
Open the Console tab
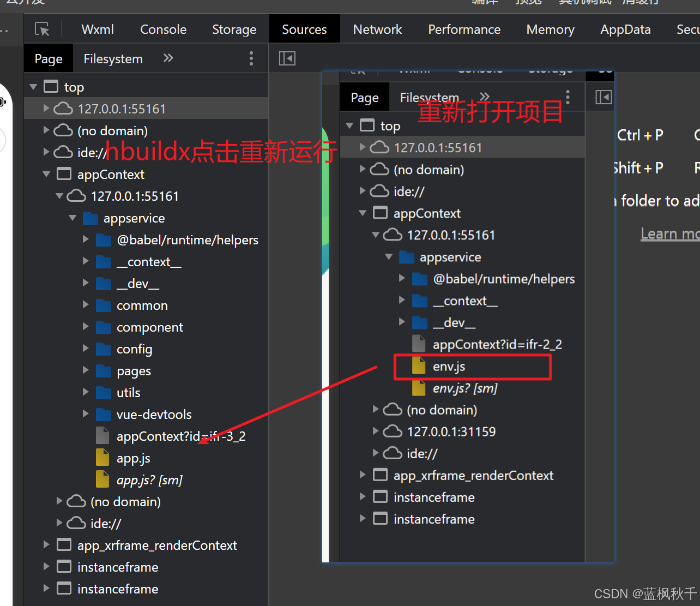[x=164, y=29]
